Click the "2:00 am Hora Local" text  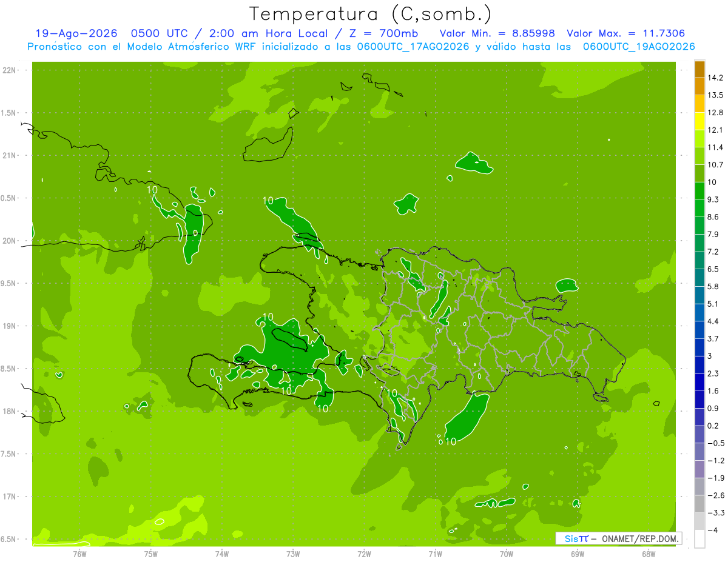click(x=265, y=33)
